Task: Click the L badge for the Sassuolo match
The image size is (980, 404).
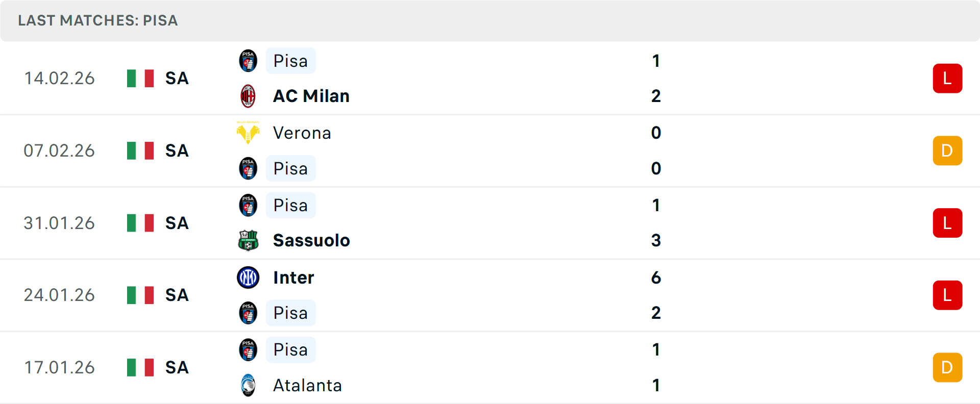Action: [947, 223]
